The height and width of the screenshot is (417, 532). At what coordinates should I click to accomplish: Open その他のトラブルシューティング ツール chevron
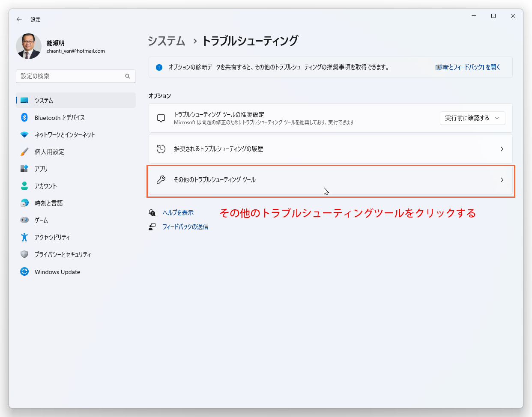point(502,180)
